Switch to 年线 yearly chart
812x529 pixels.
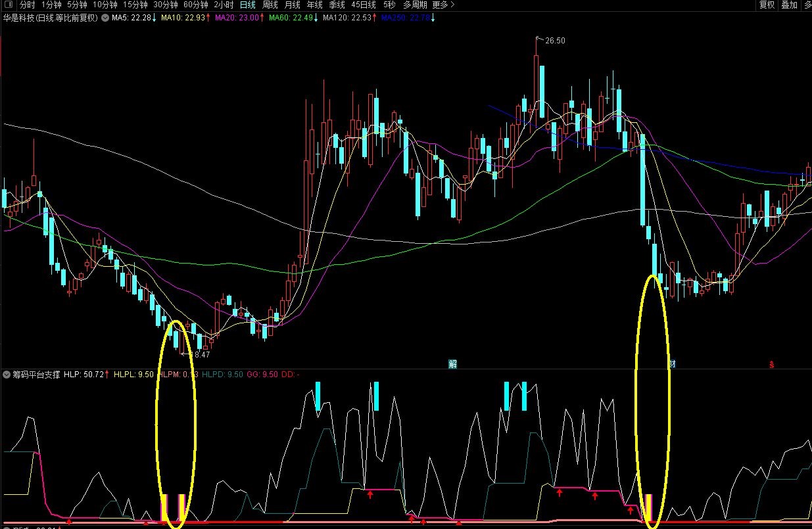(x=315, y=5)
